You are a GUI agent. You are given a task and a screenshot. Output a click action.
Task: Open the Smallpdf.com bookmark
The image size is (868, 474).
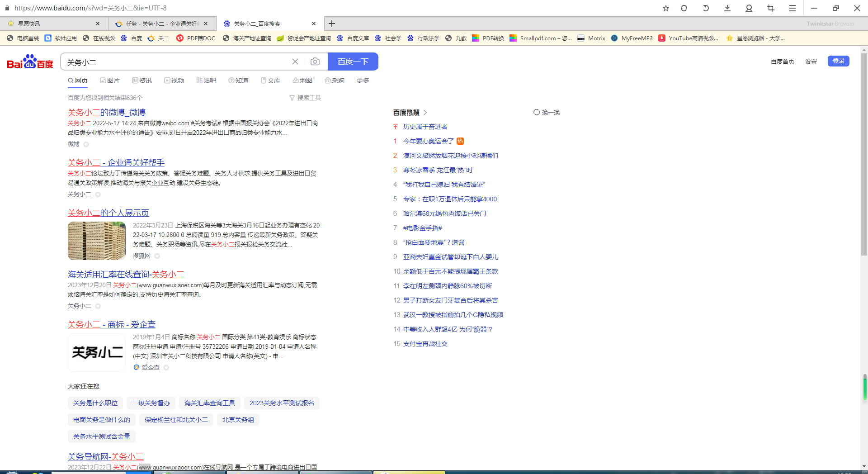541,38
